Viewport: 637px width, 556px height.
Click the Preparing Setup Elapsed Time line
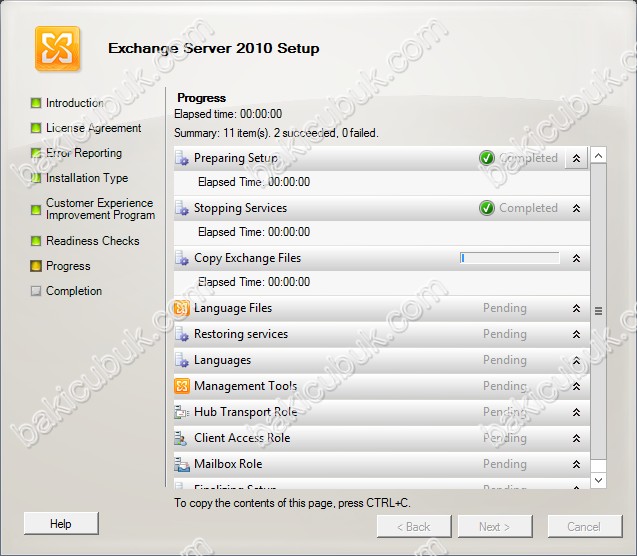254,182
